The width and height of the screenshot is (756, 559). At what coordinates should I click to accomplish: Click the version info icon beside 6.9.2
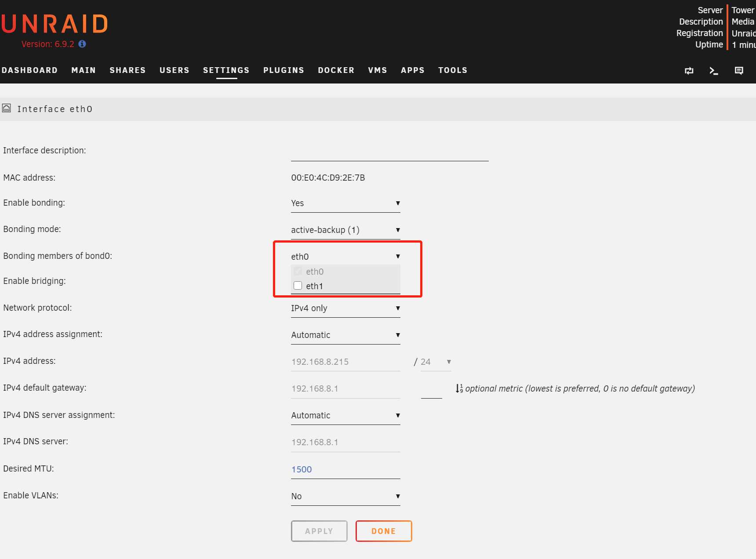pos(82,44)
